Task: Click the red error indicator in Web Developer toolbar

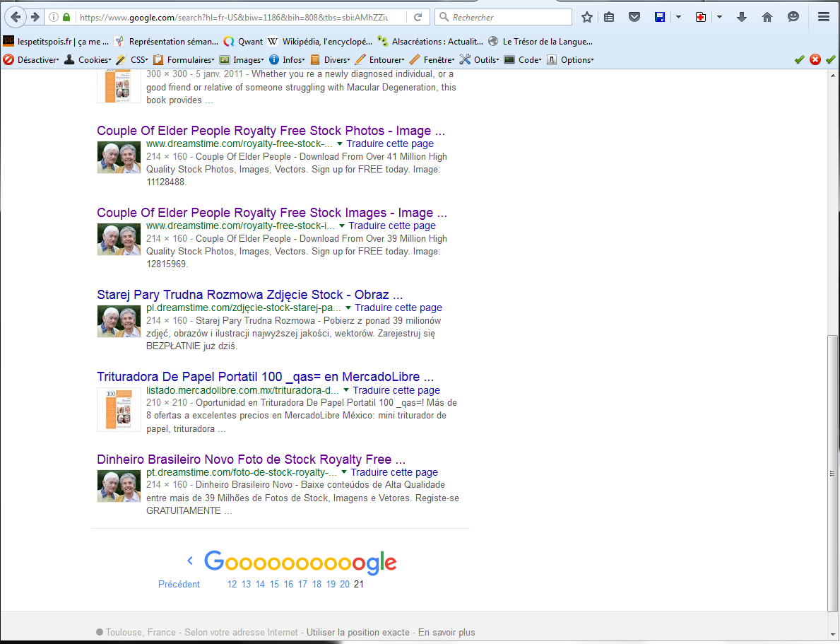Action: [x=815, y=59]
